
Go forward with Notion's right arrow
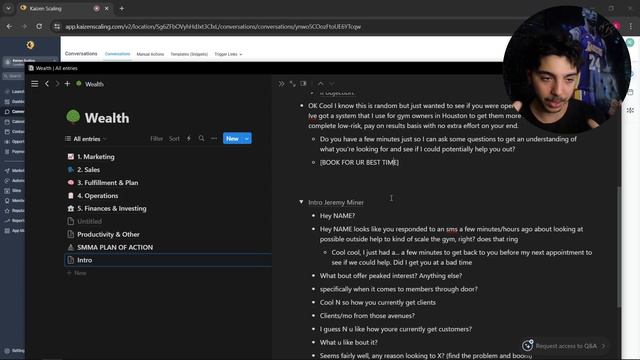57,84
